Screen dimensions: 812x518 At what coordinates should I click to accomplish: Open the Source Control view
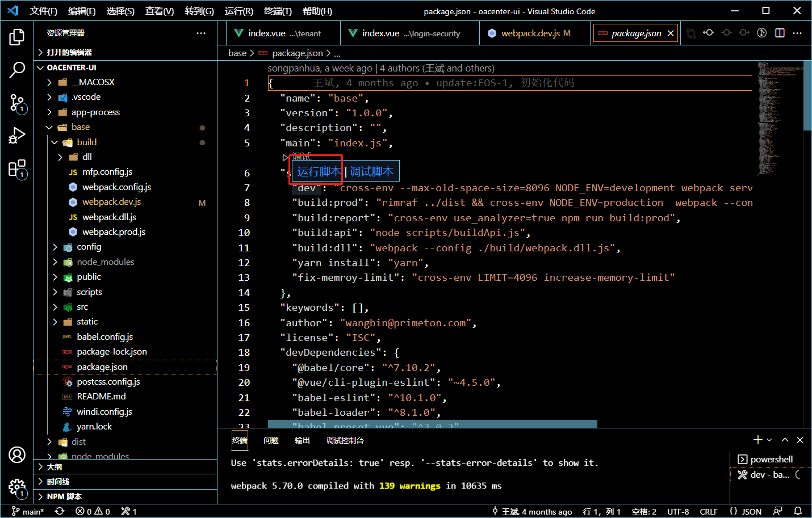pyautogui.click(x=17, y=103)
